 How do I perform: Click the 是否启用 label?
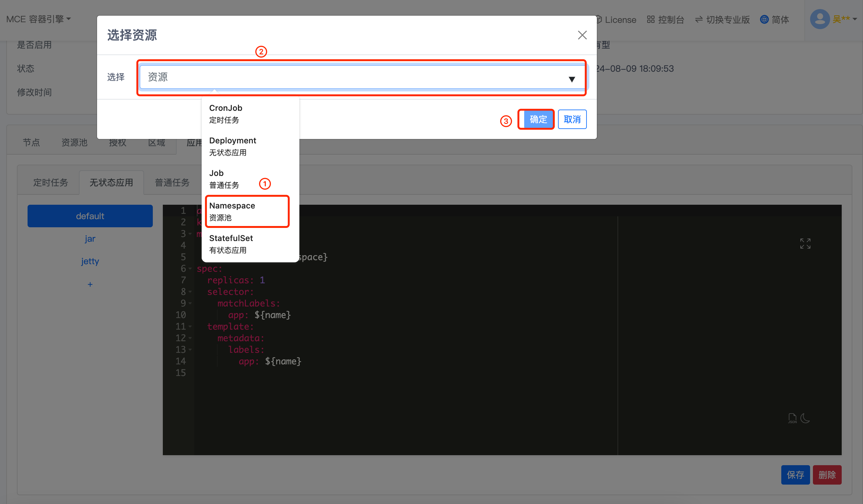pos(34,45)
